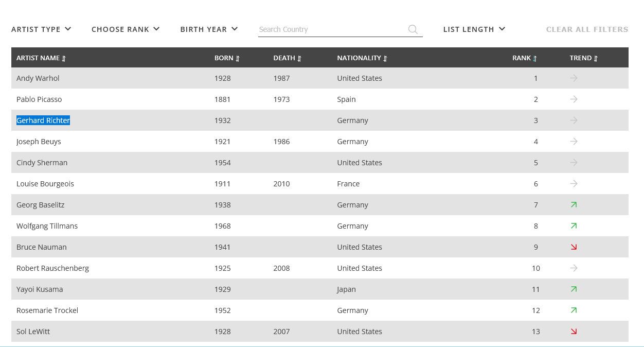This screenshot has width=644, height=347.
Task: Click Bruce Nauman's red downward trend arrow
Action: pos(574,247)
